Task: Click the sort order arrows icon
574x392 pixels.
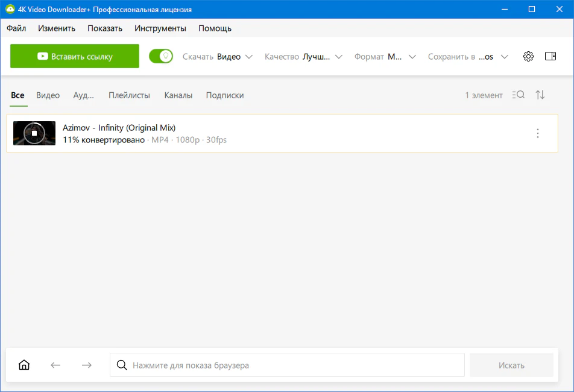Action: (x=540, y=95)
